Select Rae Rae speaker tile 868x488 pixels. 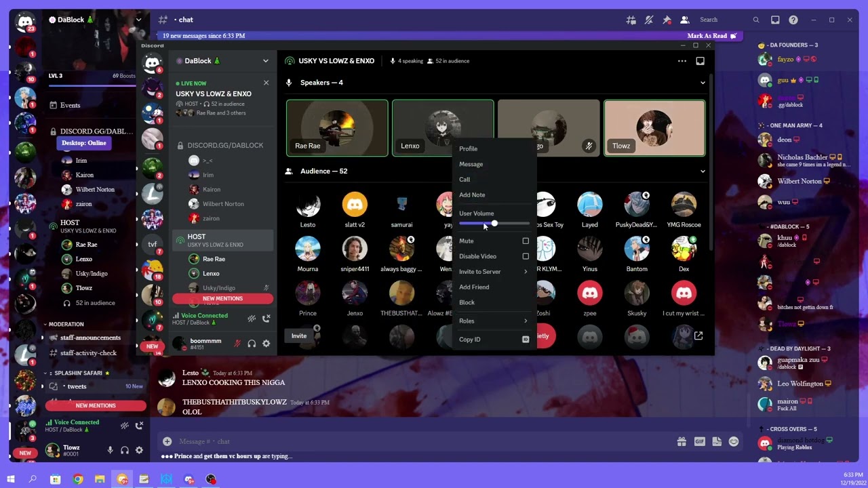coord(337,128)
